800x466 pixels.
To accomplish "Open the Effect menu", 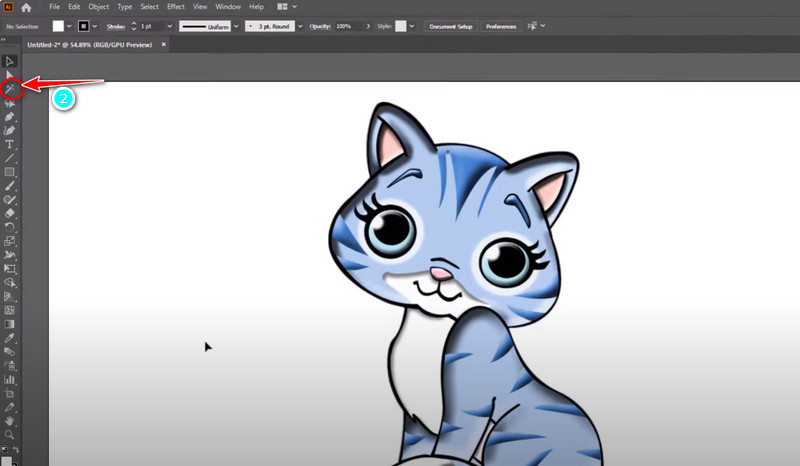I will (x=176, y=7).
